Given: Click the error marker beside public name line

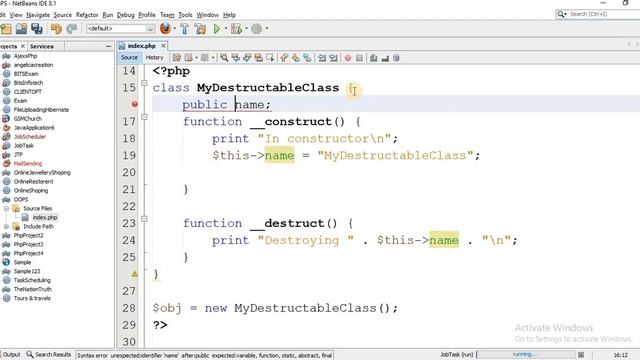Looking at the screenshot, I should [x=135, y=104].
